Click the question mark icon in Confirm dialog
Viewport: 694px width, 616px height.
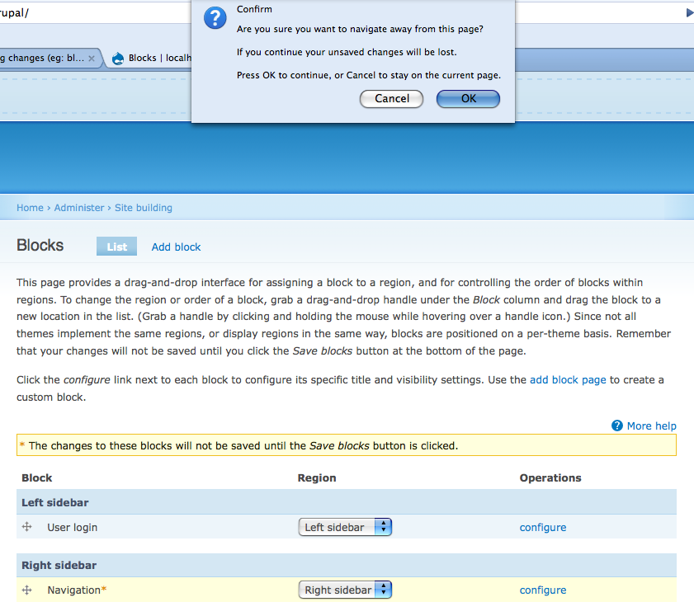pyautogui.click(x=215, y=18)
